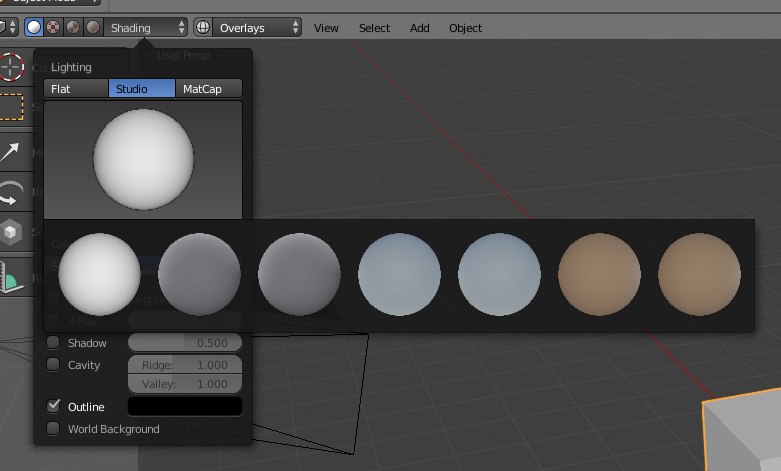Switch to LookDev shading mode icon
Viewport: 781px width, 471px height.
point(73,27)
